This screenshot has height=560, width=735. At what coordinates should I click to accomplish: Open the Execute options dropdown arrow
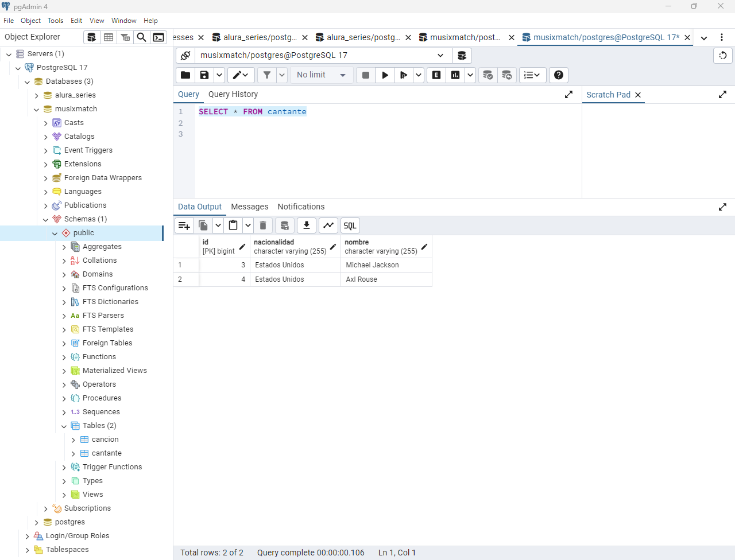419,75
